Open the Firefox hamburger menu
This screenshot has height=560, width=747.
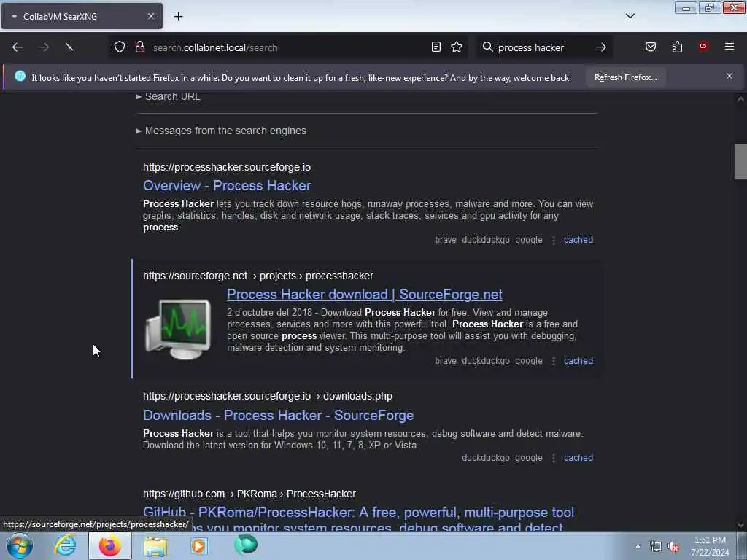coord(729,47)
